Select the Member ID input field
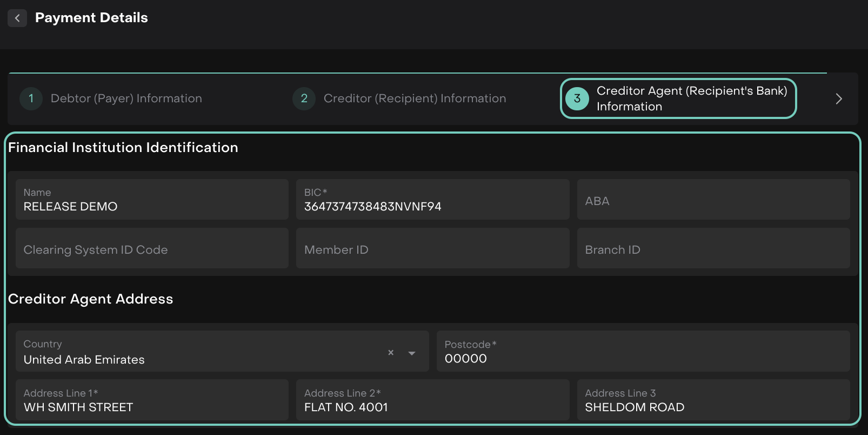The height and width of the screenshot is (435, 868). coord(432,249)
